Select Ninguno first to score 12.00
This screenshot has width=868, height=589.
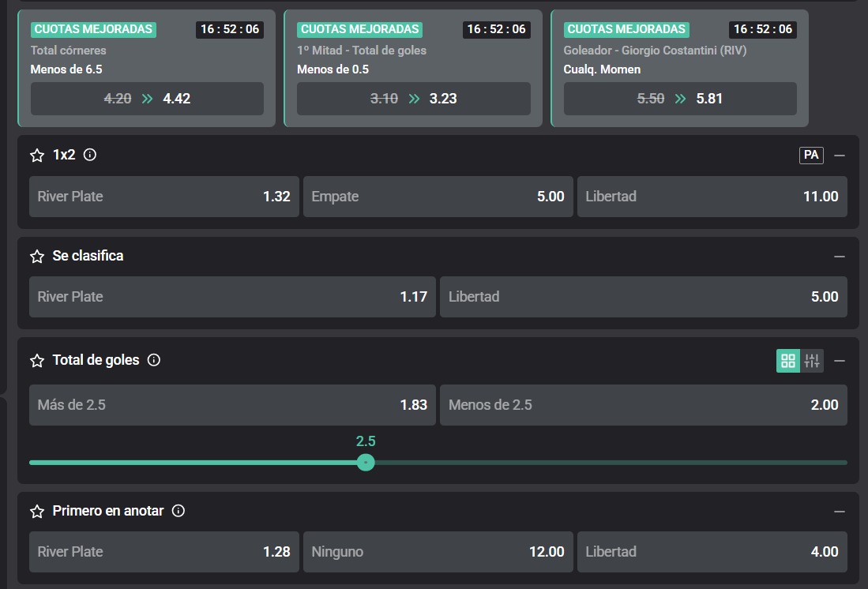[438, 552]
